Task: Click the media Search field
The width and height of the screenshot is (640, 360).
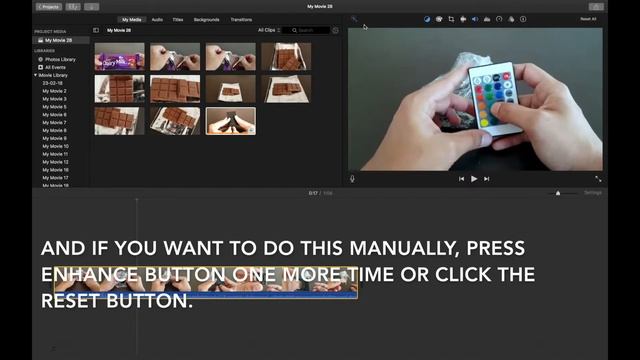Action: tap(306, 30)
